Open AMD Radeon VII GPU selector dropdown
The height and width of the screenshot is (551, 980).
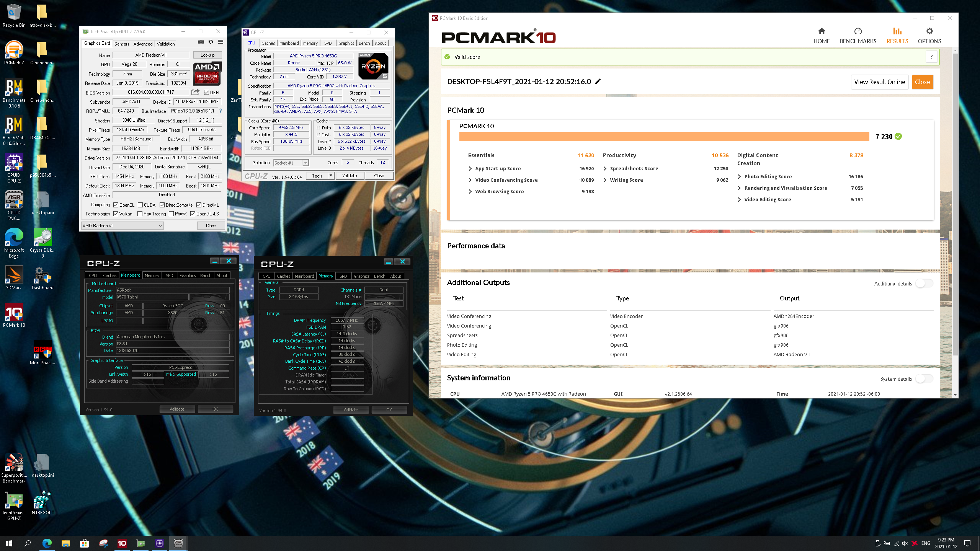tap(122, 225)
